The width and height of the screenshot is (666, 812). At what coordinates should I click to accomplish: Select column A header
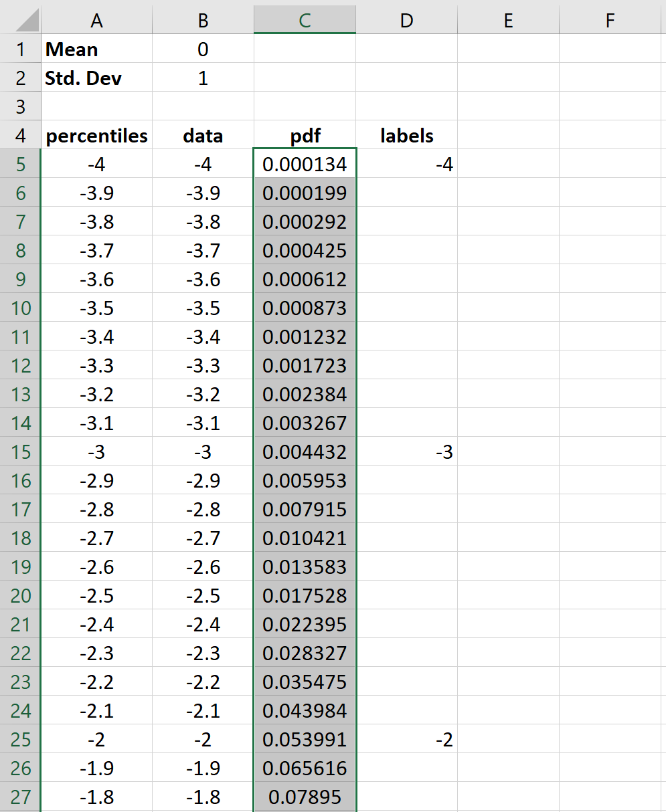coord(96,19)
